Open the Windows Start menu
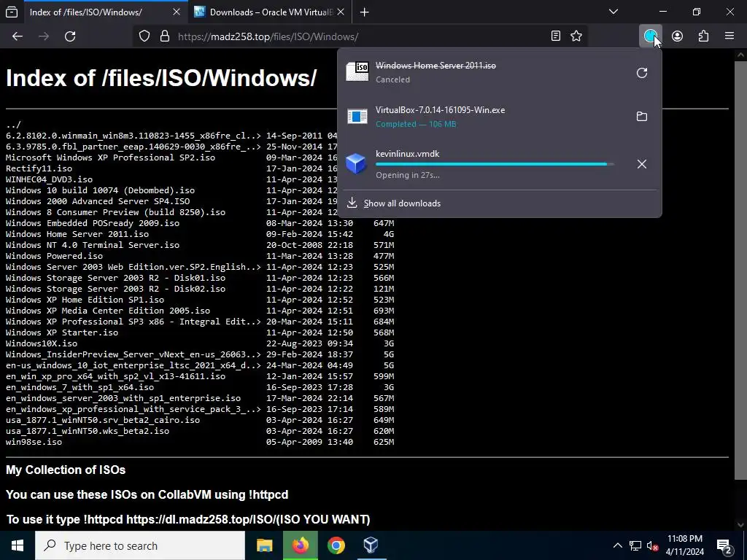 tap(18, 545)
